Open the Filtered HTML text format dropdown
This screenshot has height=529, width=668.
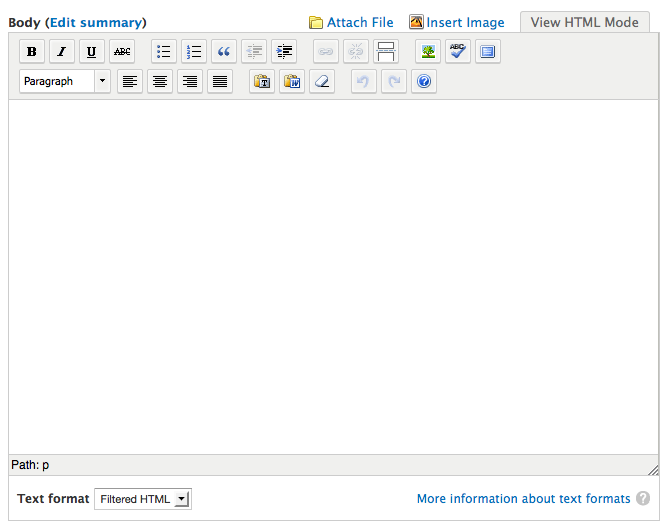click(x=143, y=499)
